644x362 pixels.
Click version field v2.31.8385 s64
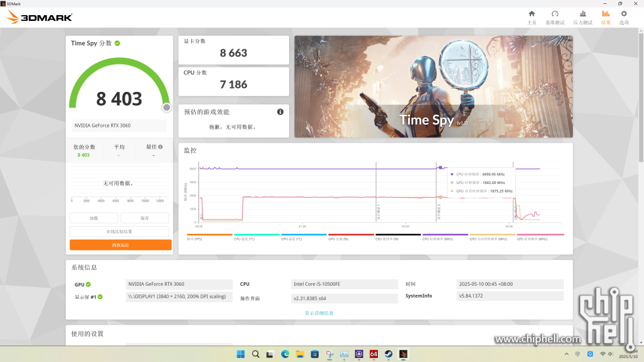344,298
